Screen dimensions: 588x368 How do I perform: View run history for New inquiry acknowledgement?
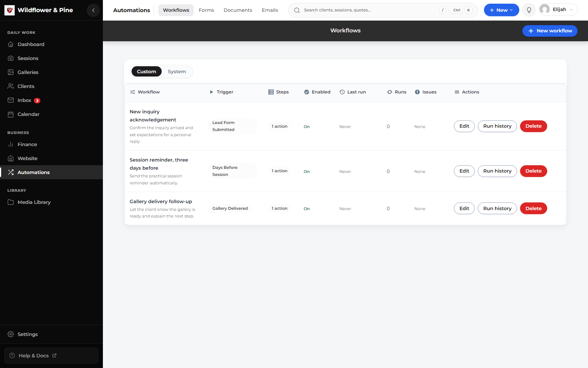pyautogui.click(x=497, y=126)
